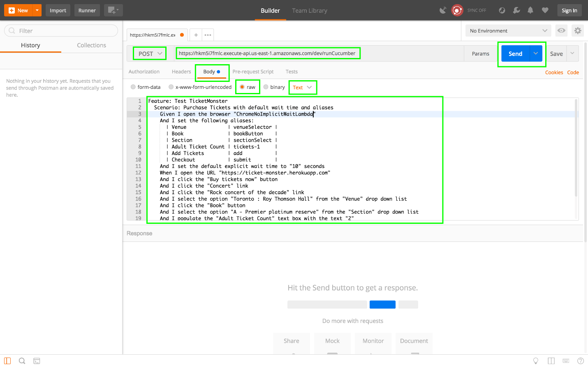Open manage environments gear icon
This screenshot has width=588, height=367.
click(x=578, y=30)
